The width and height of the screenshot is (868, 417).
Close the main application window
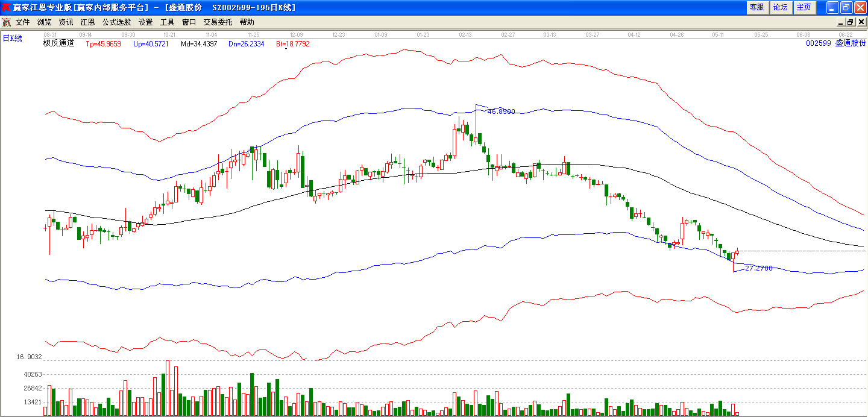[x=860, y=7]
